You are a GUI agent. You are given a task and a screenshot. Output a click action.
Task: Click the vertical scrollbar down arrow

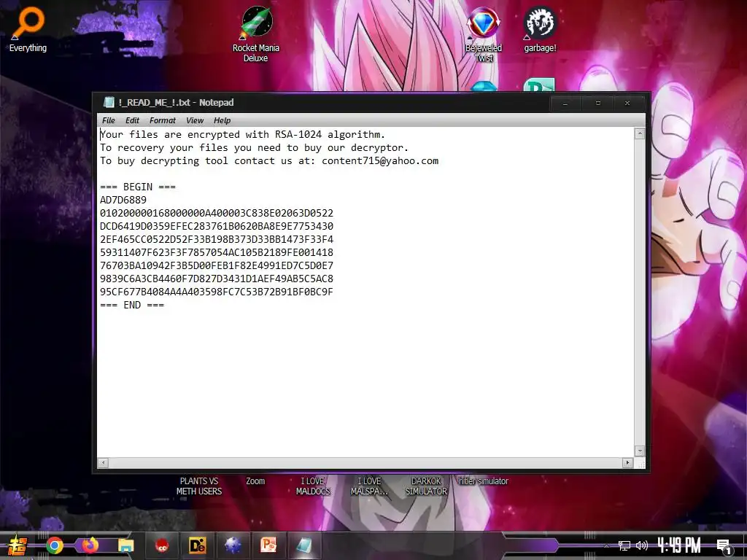pyautogui.click(x=640, y=451)
